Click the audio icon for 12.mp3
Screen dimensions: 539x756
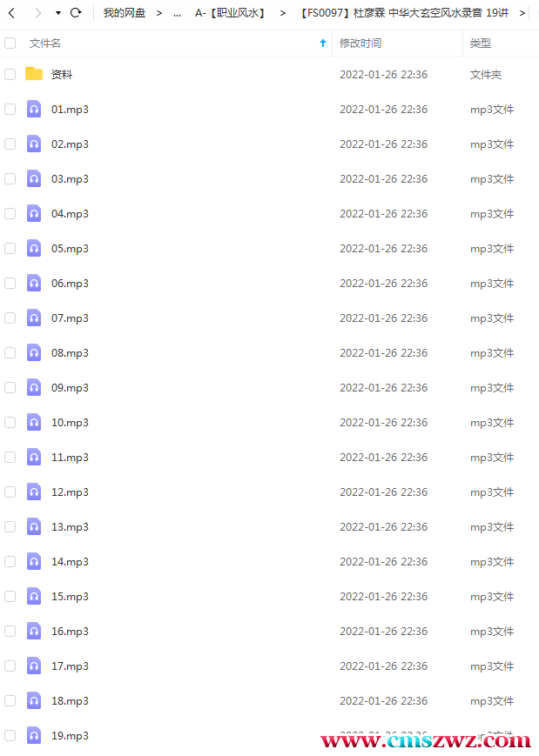pos(34,492)
